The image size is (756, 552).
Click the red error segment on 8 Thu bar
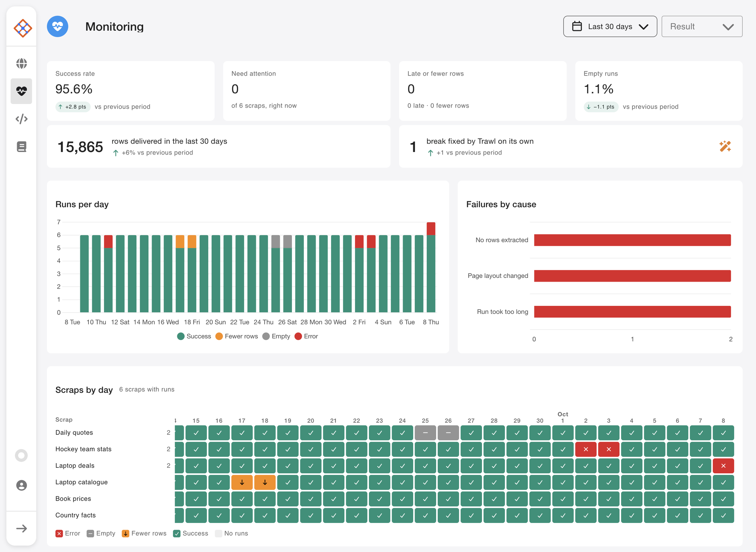[431, 229]
